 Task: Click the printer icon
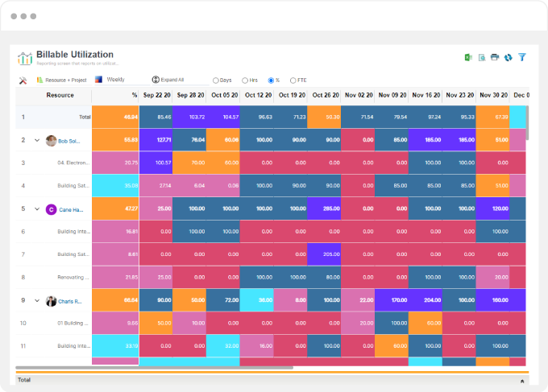point(495,57)
